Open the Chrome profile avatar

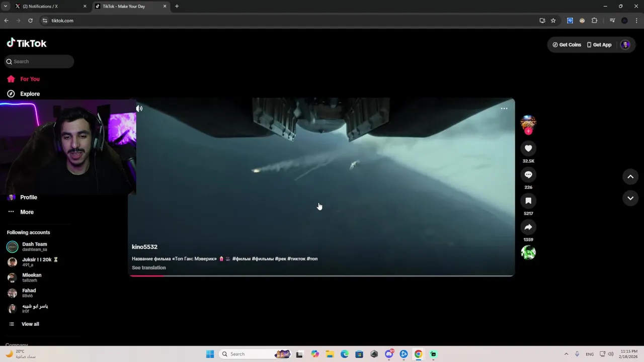[624, 21]
